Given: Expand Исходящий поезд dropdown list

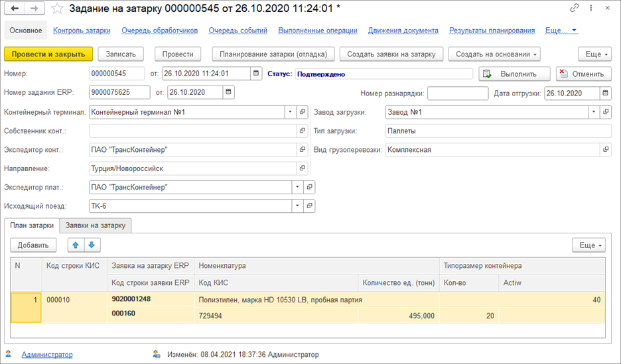Looking at the screenshot, I should (x=297, y=206).
